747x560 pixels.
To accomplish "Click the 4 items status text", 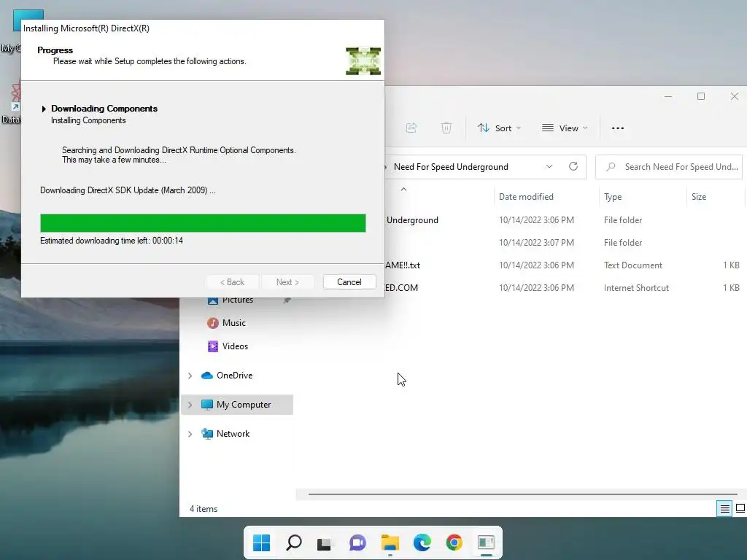I will click(204, 508).
